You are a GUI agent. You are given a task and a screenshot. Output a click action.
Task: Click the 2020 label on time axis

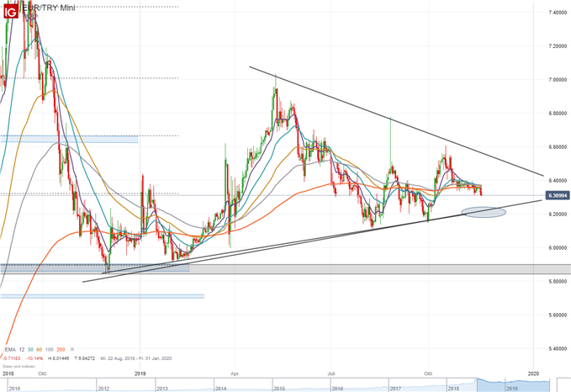tap(533, 373)
